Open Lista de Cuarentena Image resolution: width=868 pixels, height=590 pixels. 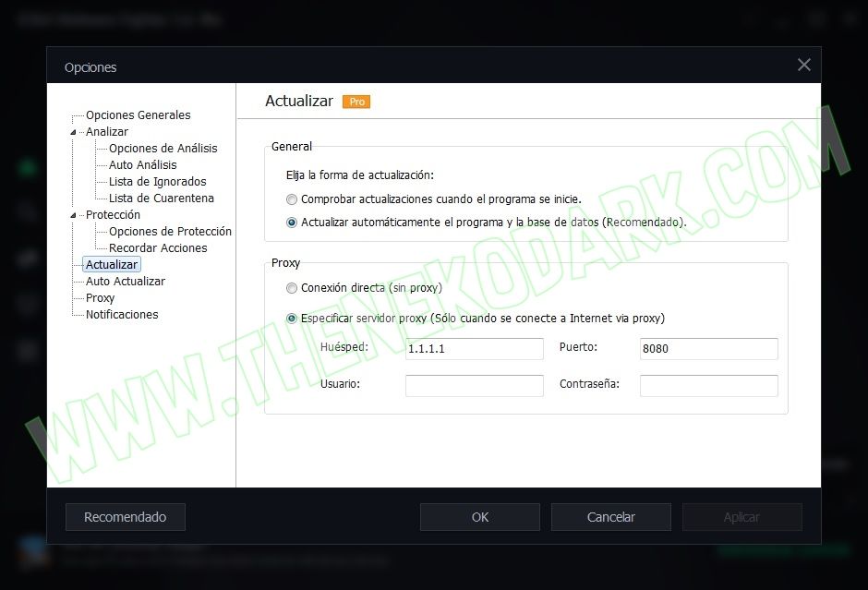[161, 199]
